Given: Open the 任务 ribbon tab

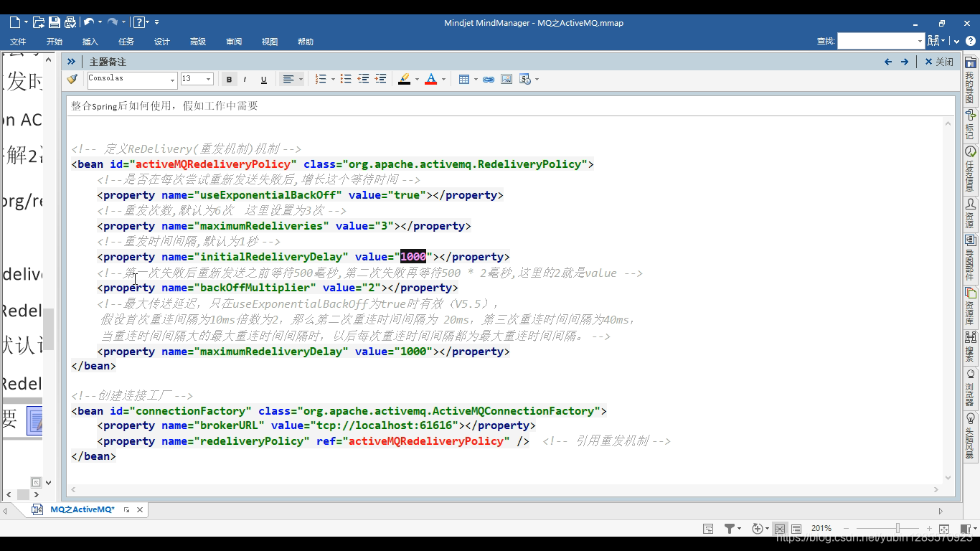Looking at the screenshot, I should [126, 42].
